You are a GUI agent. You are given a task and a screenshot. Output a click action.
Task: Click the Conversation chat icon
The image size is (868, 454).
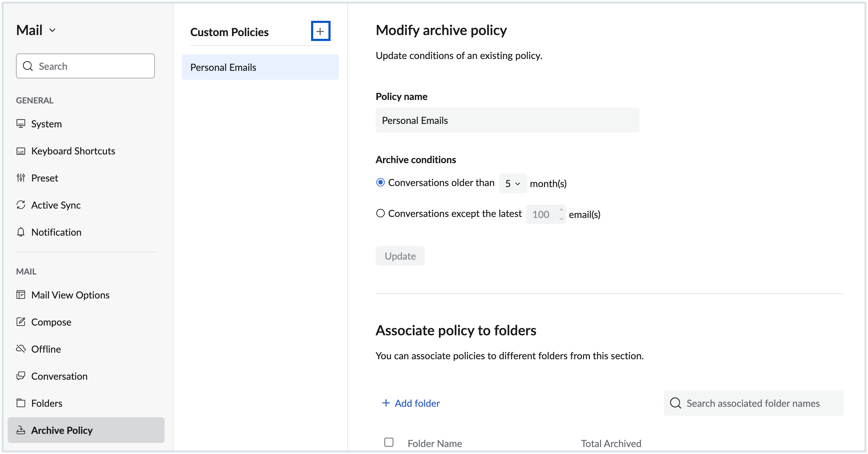pos(21,376)
